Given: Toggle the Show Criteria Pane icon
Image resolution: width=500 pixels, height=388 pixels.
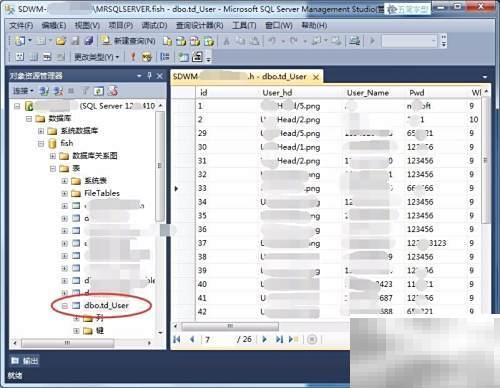Looking at the screenshot, I should click(34, 57).
